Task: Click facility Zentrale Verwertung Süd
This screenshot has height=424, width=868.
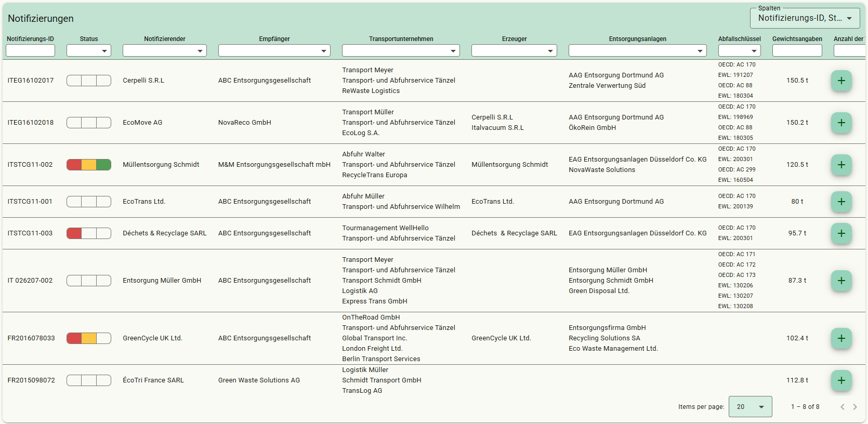Action: (607, 86)
